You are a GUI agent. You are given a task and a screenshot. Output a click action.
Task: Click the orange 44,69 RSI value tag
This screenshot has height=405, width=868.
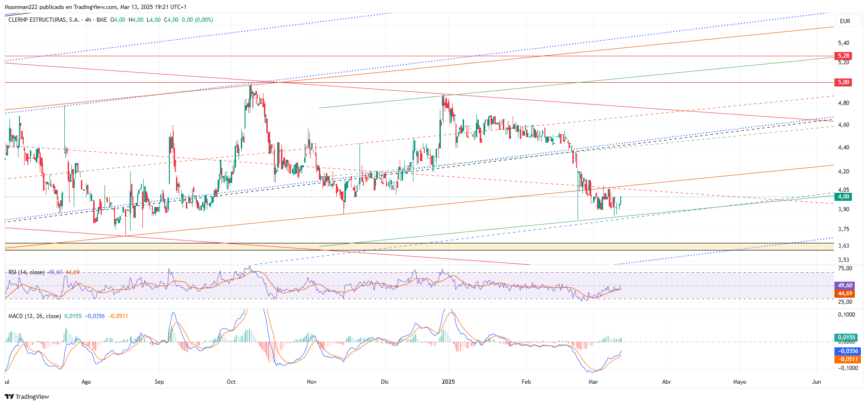[x=845, y=293]
